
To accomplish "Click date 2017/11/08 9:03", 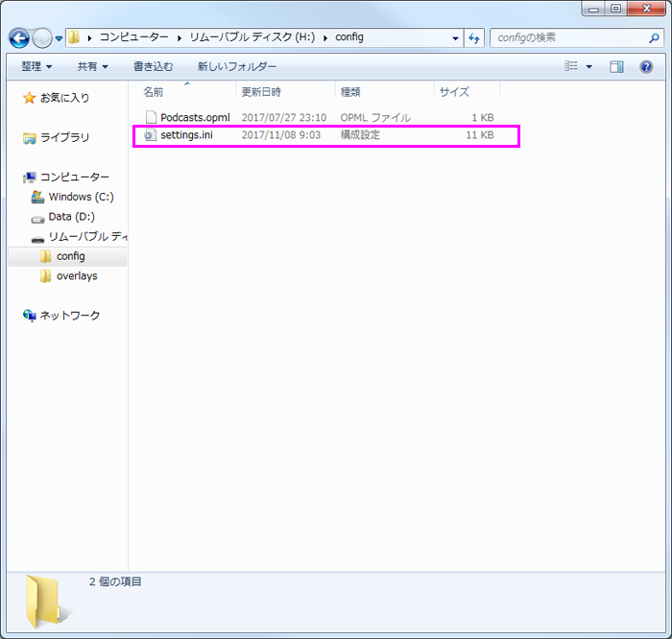I will click(280, 135).
